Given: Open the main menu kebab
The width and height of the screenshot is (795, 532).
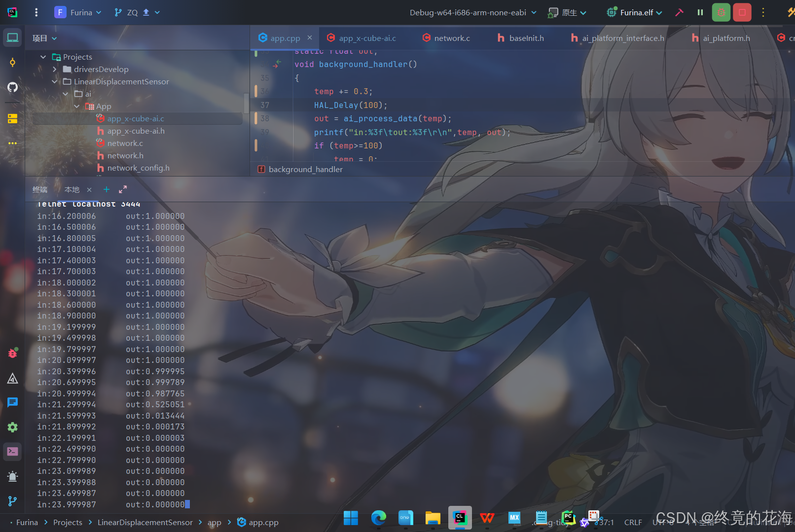Looking at the screenshot, I should click(x=36, y=12).
